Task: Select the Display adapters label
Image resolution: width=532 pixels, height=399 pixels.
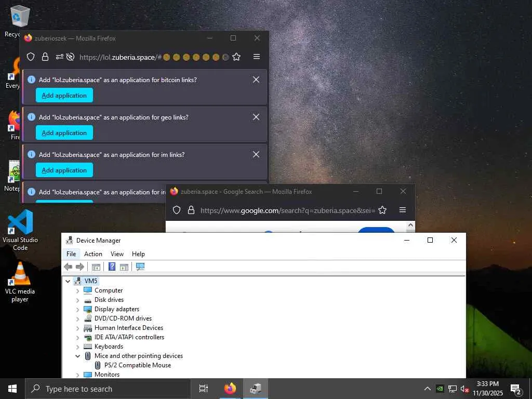Action: (117, 309)
